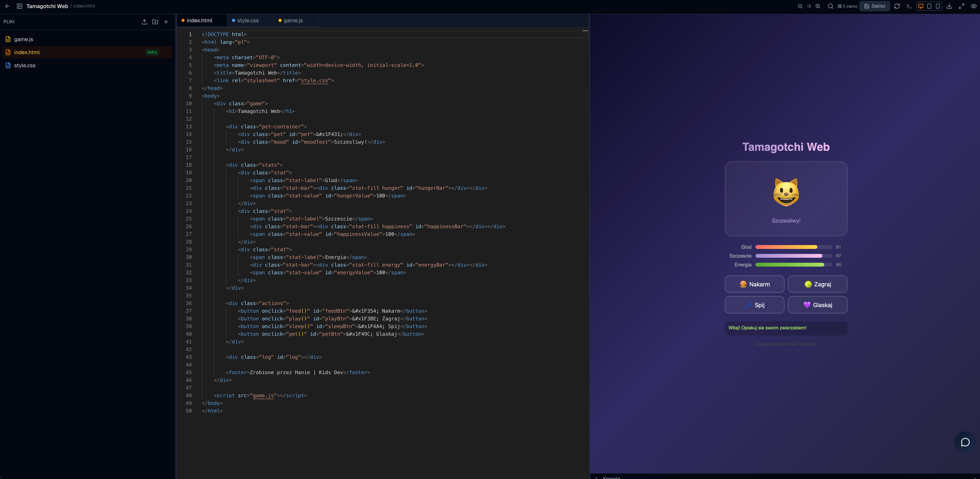Zoom out editor font size
The width and height of the screenshot is (980, 479).
(800, 6)
